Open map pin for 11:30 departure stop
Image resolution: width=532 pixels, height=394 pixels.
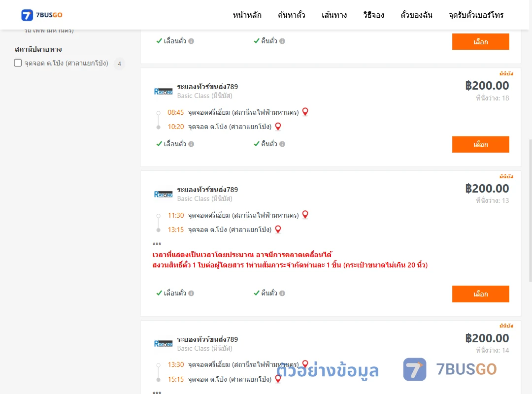pos(305,214)
